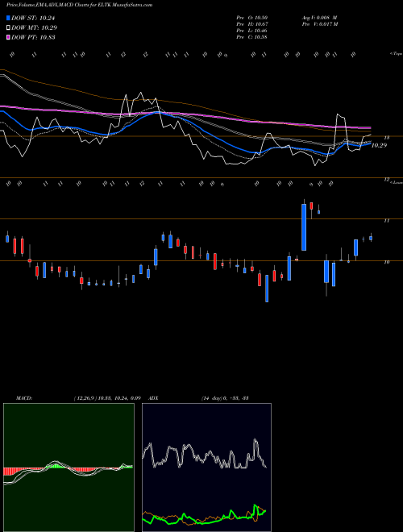
Task: Open the ADX indicator panel with dark blue background
Action: (206, 468)
